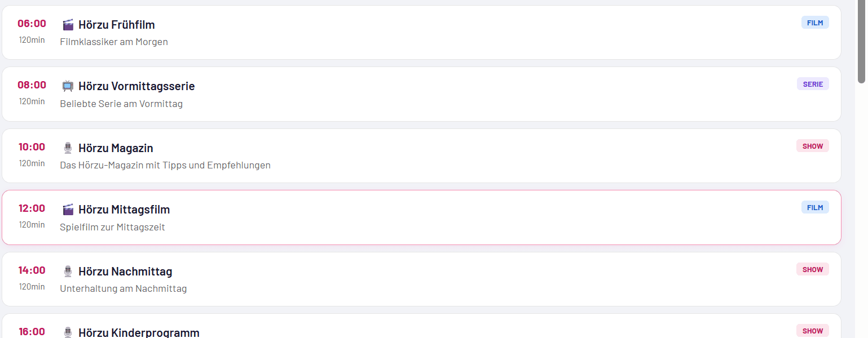
Task: Click the clapperboard icon for Hörzu Mittagsfilm
Action: tap(68, 208)
